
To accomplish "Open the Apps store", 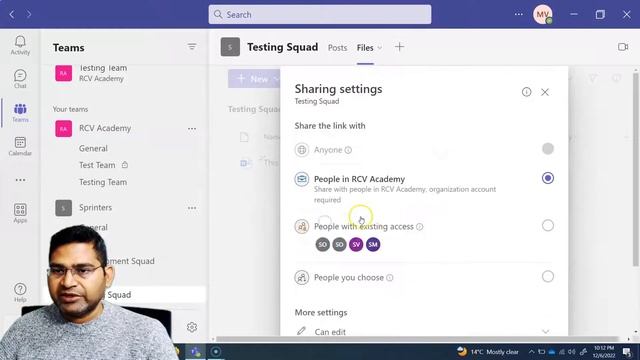I will click(20, 213).
